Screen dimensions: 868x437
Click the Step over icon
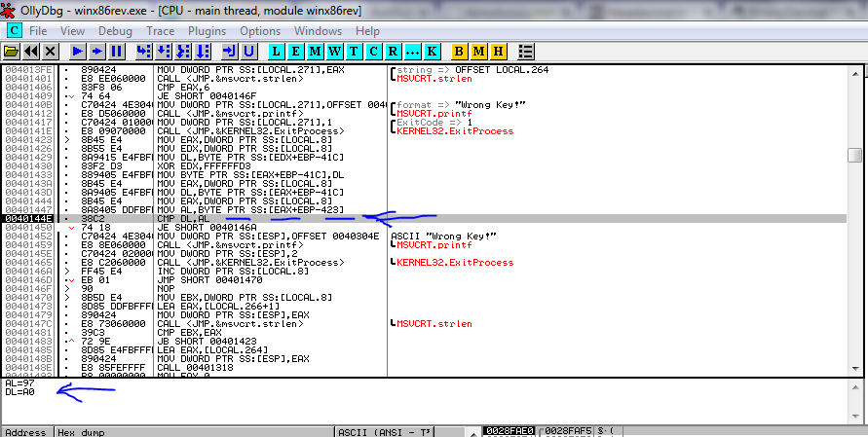pos(164,52)
